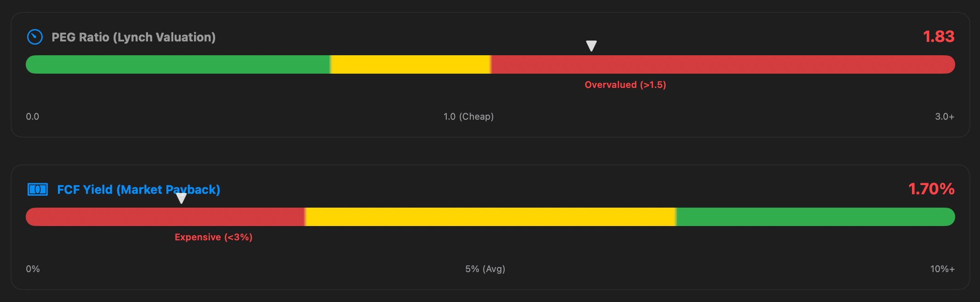Click the red segment of the PEG bar
The height and width of the screenshot is (302, 980).
coord(723,64)
